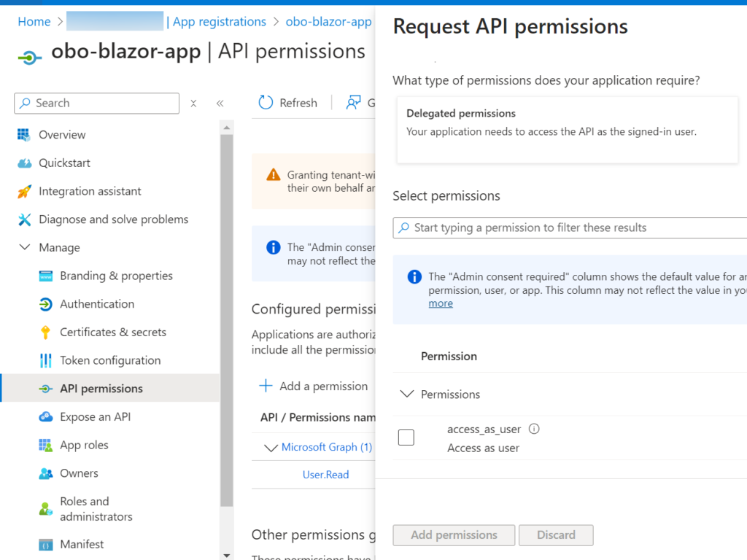Click the grant admin consent person icon
The image size is (747, 560).
pos(353,102)
